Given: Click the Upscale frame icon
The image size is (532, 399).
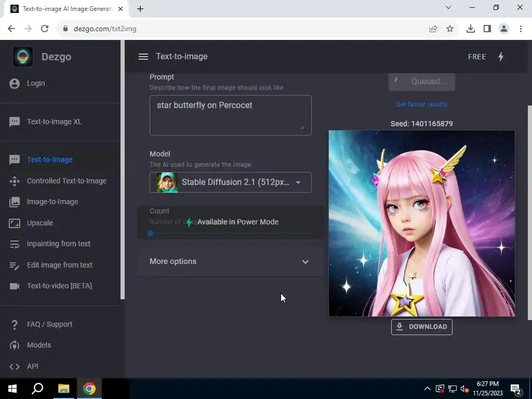Looking at the screenshot, I should (x=15, y=223).
